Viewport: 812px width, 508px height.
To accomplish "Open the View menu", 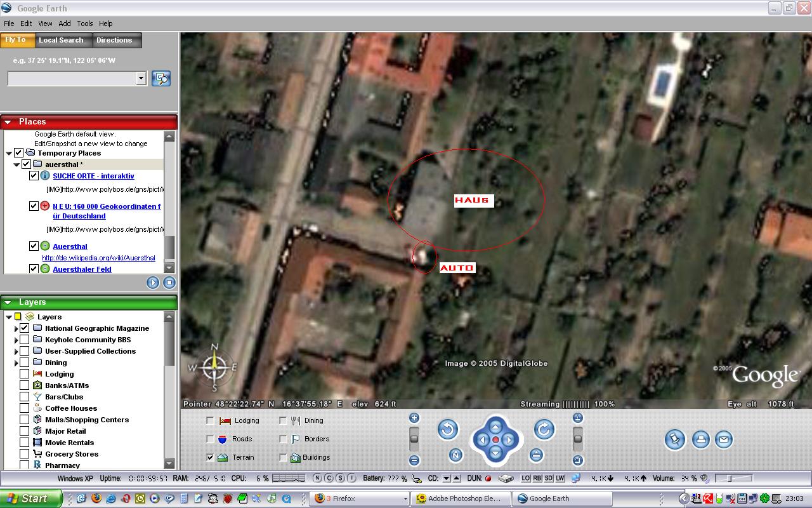I will point(45,23).
